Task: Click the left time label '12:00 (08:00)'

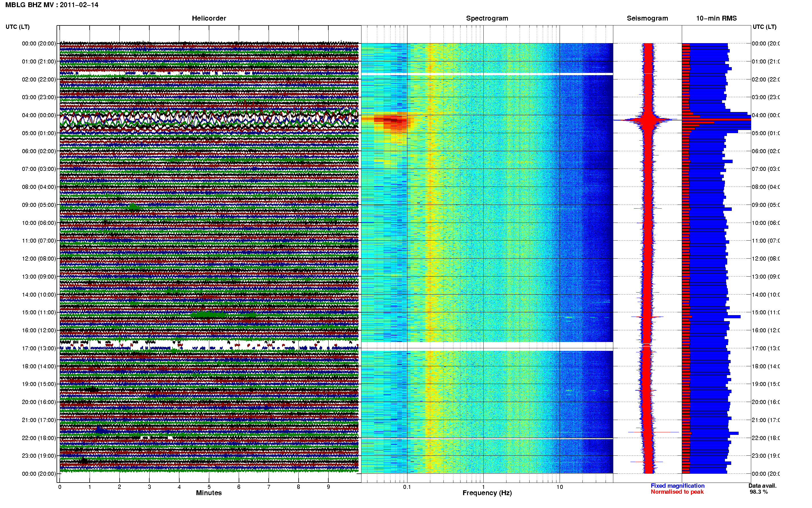Action: (39, 259)
